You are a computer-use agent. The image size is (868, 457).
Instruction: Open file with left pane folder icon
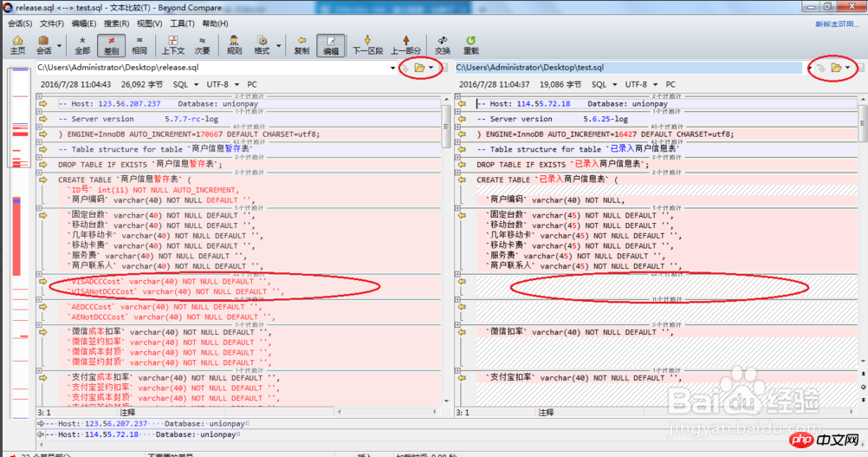pyautogui.click(x=419, y=68)
